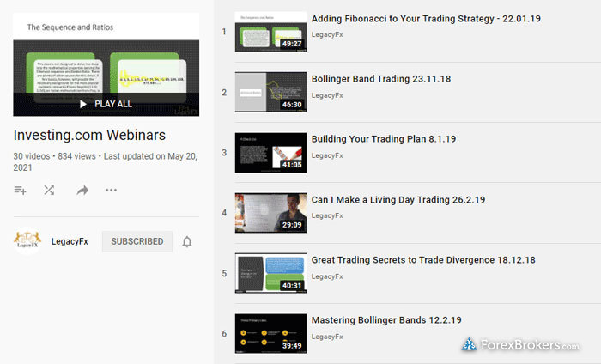Click LegacyFx under Mastering Bollinger Bands video

click(x=327, y=337)
